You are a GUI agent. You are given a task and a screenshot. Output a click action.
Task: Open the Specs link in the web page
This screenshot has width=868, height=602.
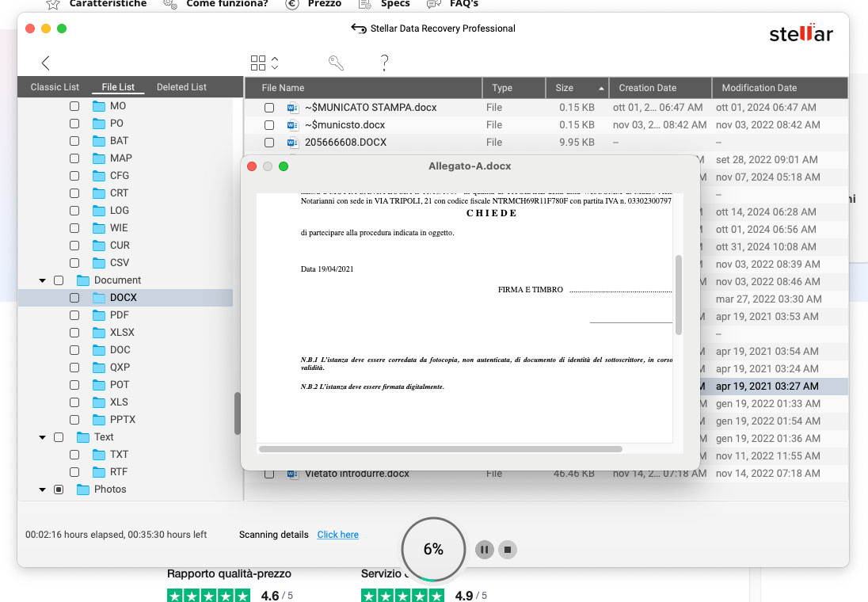395,4
